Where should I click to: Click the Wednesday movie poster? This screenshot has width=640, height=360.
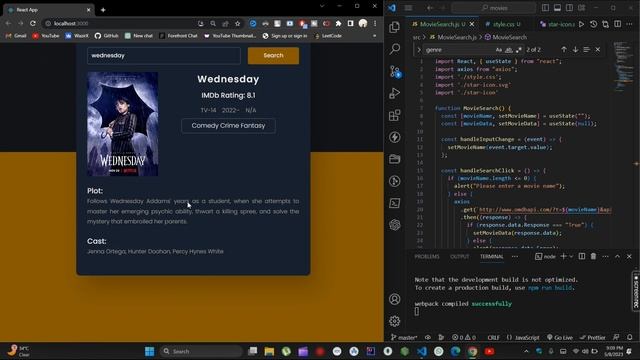pyautogui.click(x=122, y=124)
